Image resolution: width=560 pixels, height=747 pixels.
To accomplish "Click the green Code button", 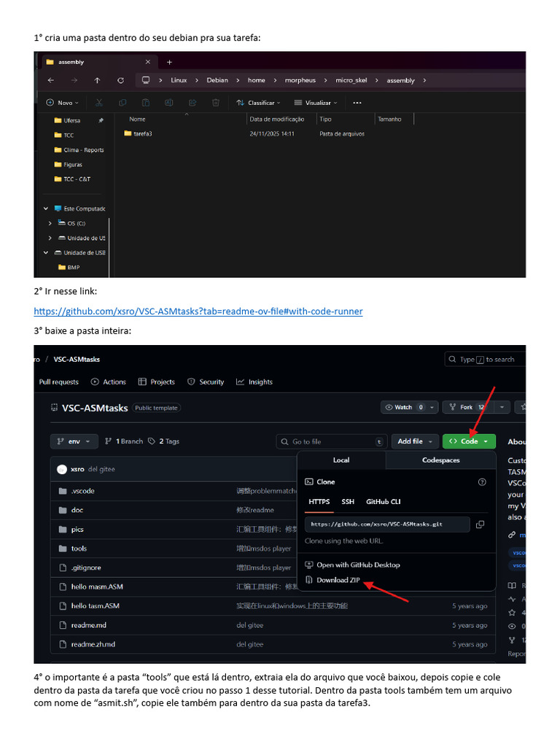I will [469, 441].
